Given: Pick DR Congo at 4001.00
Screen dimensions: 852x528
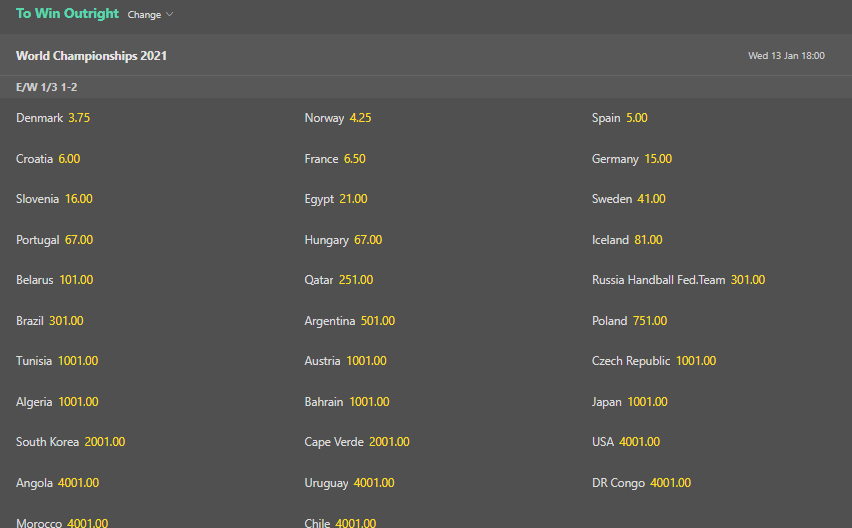Looking at the screenshot, I should [x=641, y=483].
